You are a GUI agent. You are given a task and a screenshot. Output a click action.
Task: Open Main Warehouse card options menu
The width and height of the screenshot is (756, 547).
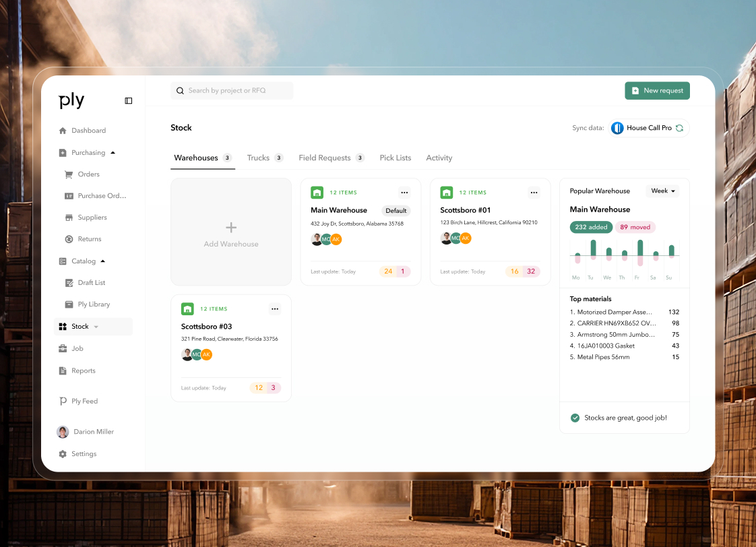[404, 193]
